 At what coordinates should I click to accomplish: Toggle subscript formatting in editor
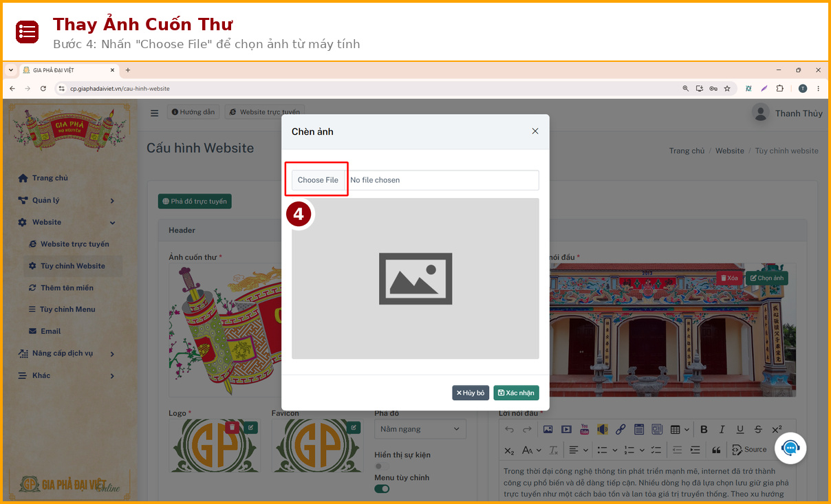[x=509, y=450]
